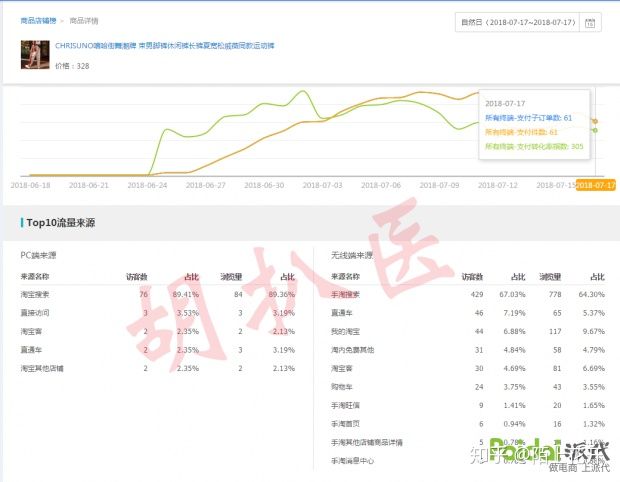Click the orange data point at chart end
The width and height of the screenshot is (620, 482).
[595, 121]
